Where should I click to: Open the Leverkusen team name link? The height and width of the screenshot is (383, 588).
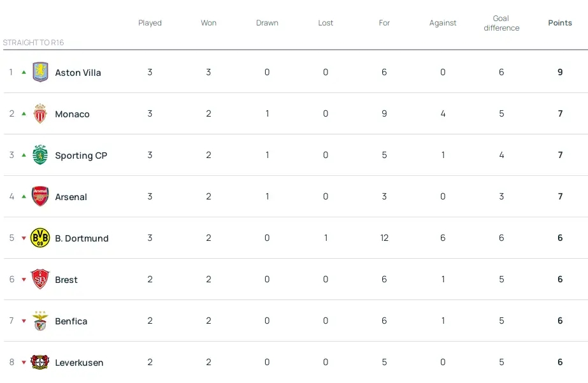click(x=79, y=363)
